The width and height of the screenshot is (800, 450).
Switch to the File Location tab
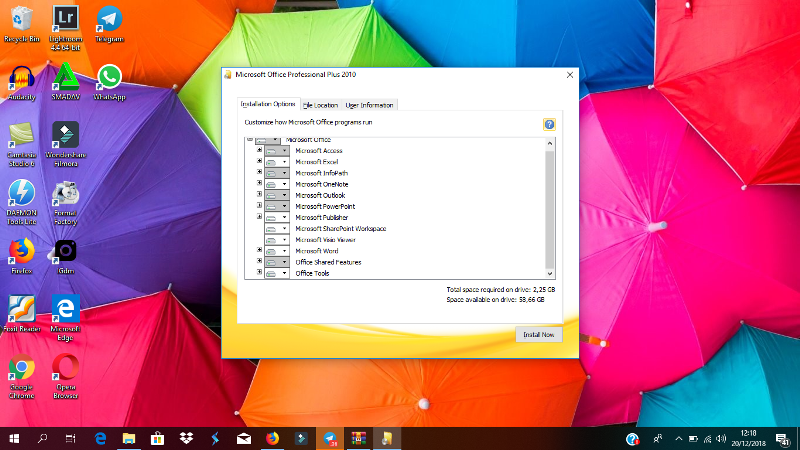pyautogui.click(x=320, y=105)
